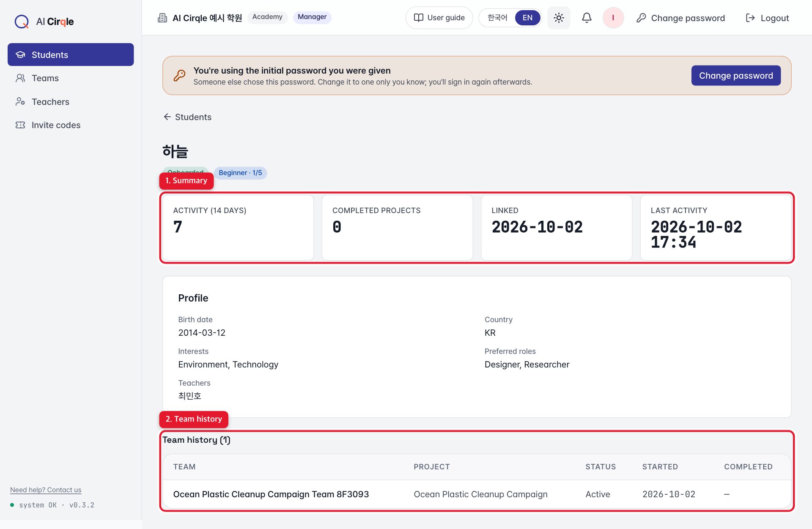Click the Manager role badge

click(312, 17)
